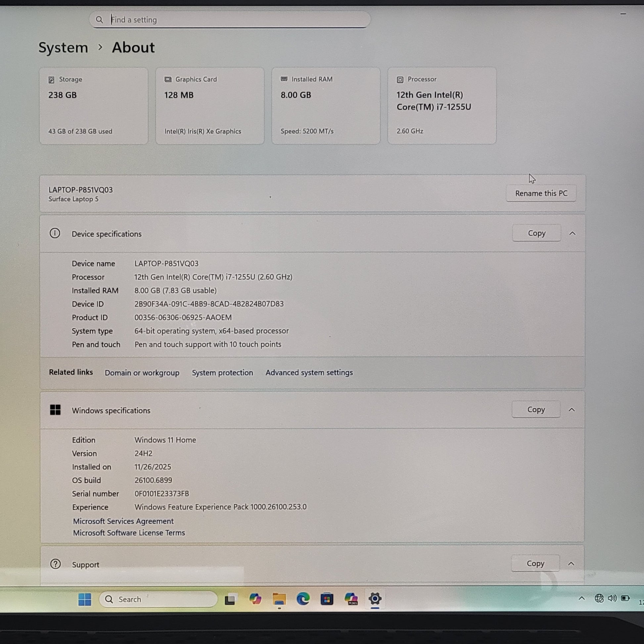Image resolution: width=644 pixels, height=644 pixels.
Task: Open Microsoft Services Agreement link
Action: point(123,521)
